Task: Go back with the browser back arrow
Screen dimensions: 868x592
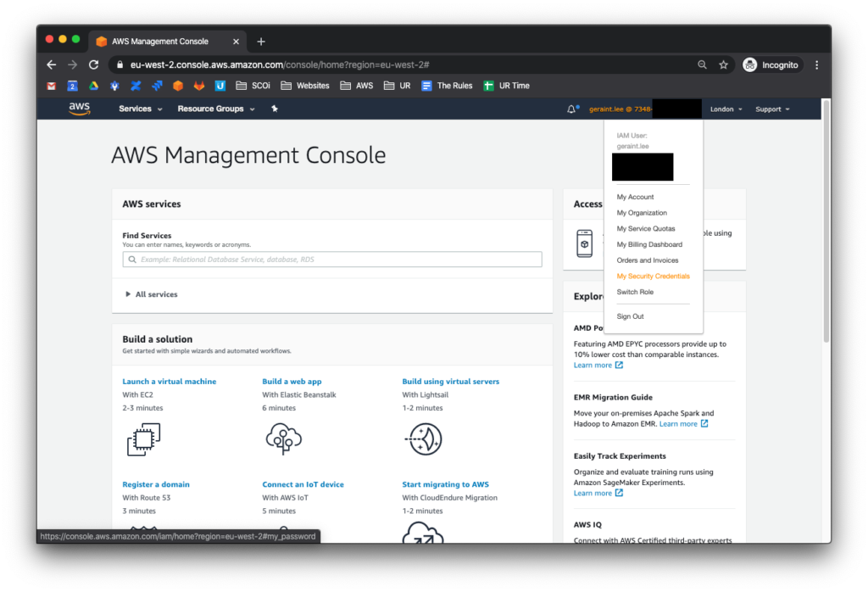Action: click(52, 64)
